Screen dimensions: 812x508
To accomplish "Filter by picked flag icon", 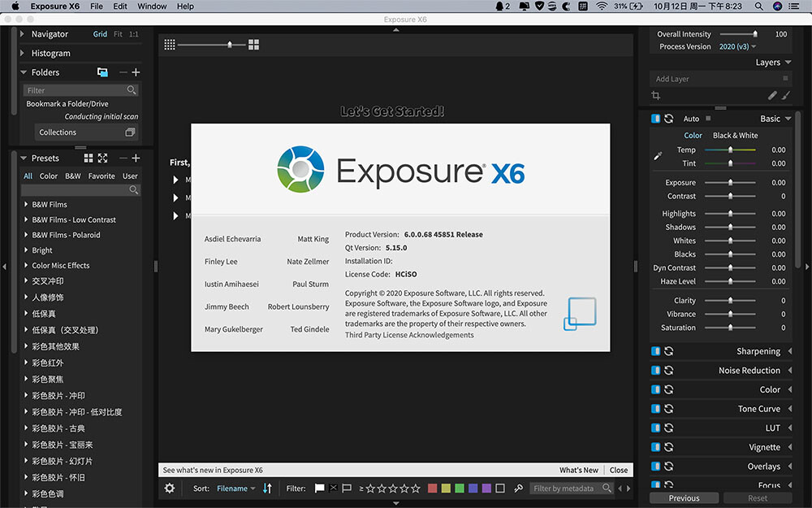I will click(319, 488).
